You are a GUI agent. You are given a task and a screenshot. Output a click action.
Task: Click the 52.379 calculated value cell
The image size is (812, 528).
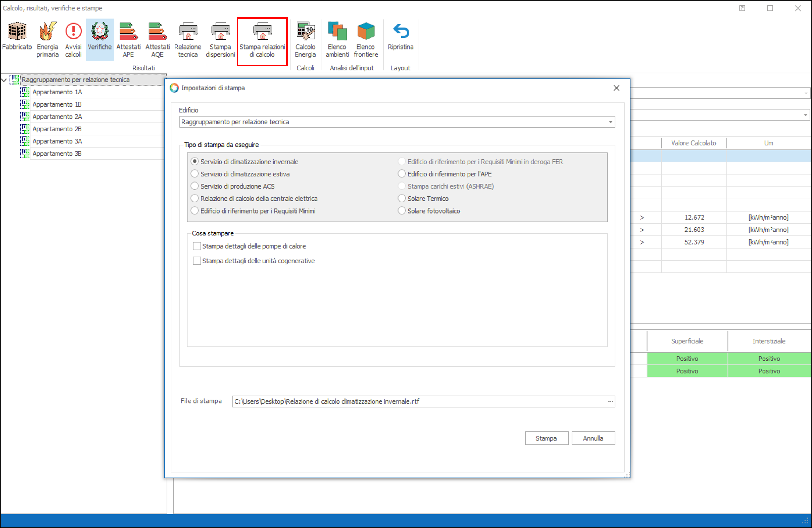694,242
